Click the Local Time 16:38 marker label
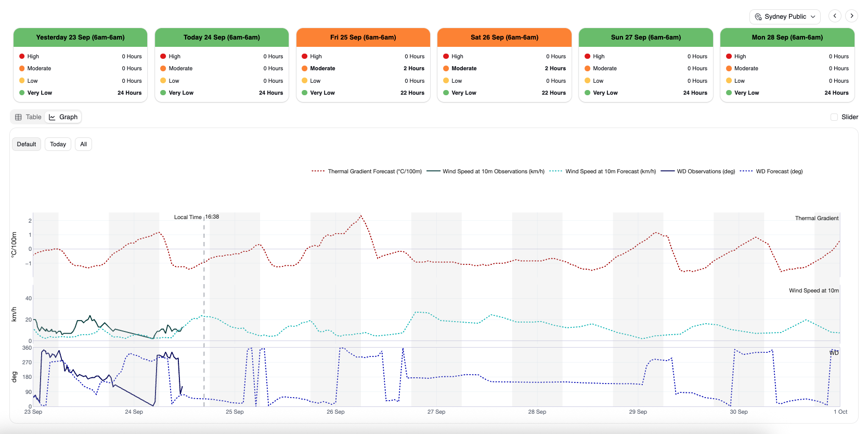Viewport: 868px width, 434px height. point(197,217)
